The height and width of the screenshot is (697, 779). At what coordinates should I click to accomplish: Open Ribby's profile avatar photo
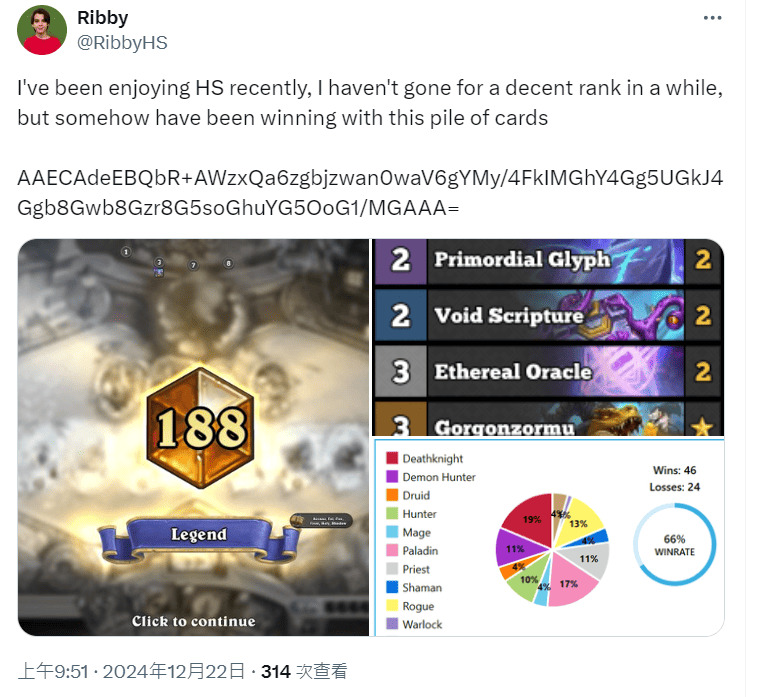(42, 30)
